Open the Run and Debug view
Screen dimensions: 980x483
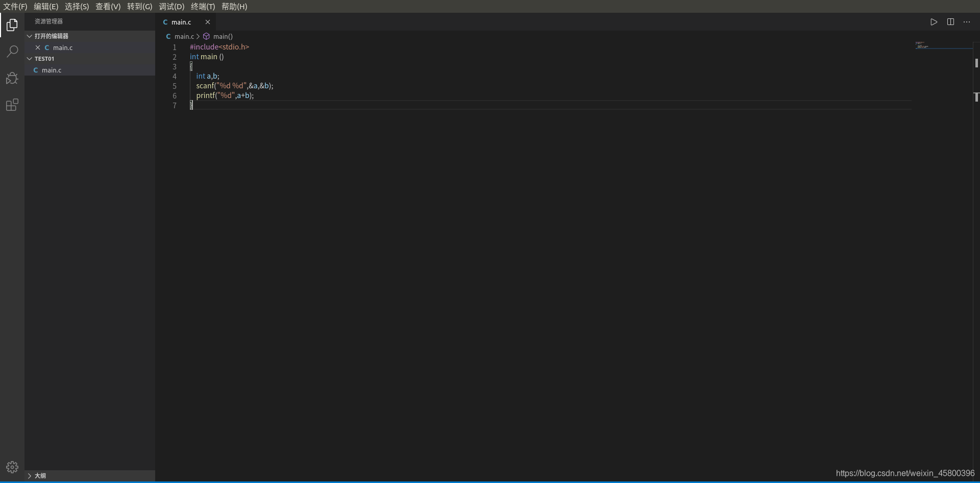12,78
